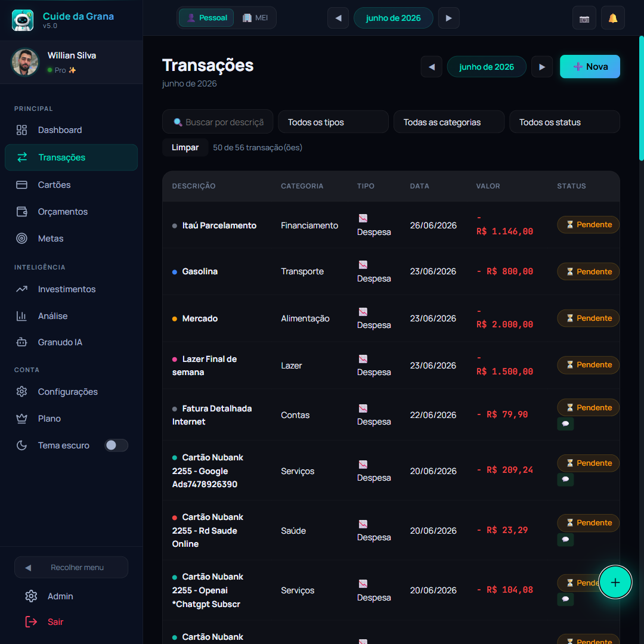This screenshot has width=644, height=644.
Task: Click the Configurações gear icon
Action: click(x=21, y=391)
